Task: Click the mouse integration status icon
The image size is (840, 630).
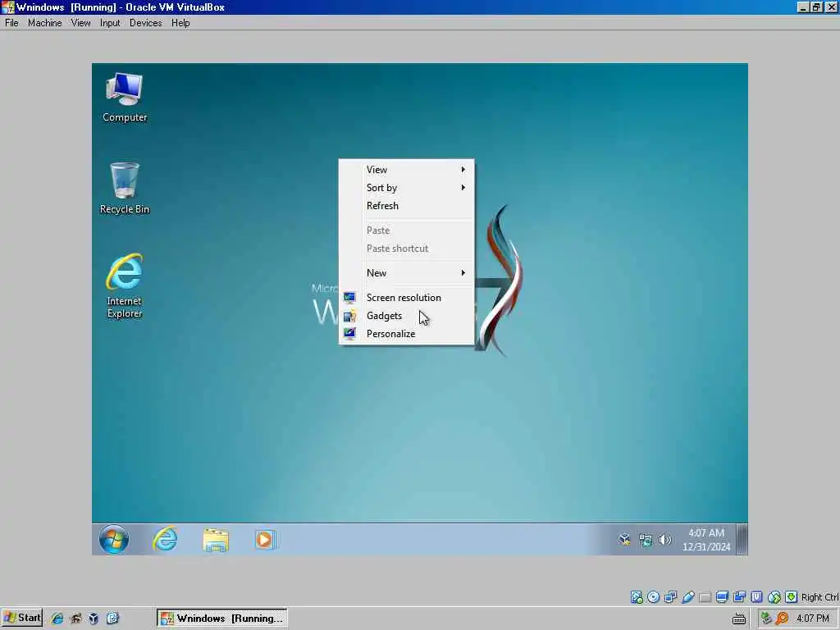Action: (x=774, y=597)
